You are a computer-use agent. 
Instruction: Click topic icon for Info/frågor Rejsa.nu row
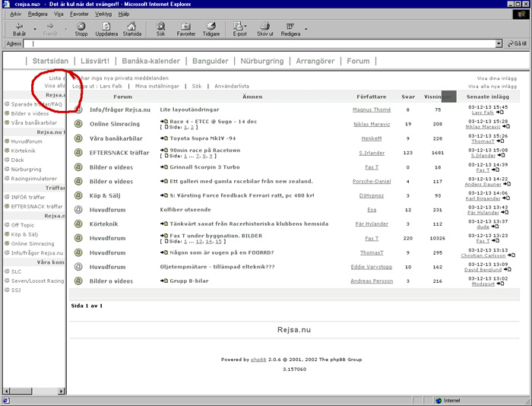(x=78, y=109)
